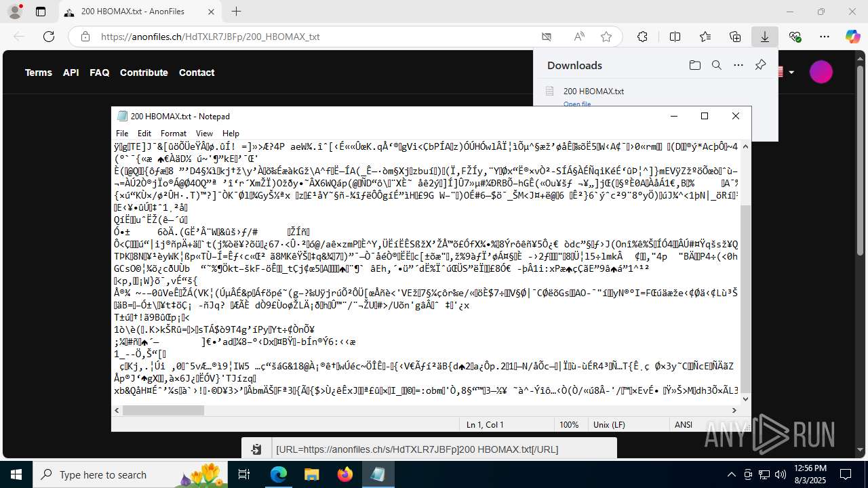
Task: Open Task View on taskbar
Action: click(x=244, y=474)
